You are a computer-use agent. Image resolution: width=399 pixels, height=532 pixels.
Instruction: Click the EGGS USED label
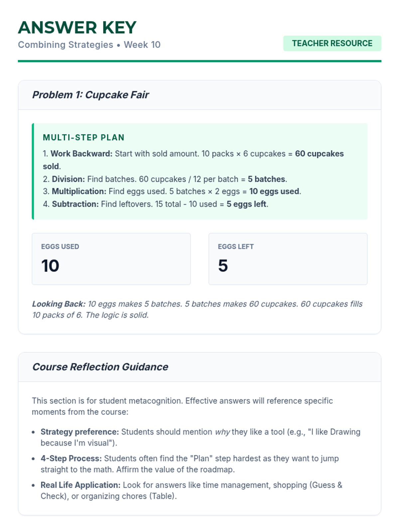(60, 247)
